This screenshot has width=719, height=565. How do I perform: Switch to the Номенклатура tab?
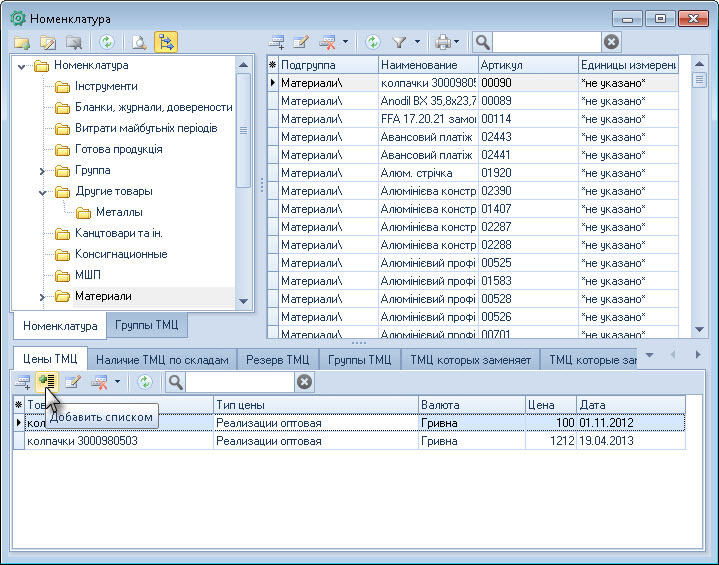click(60, 326)
